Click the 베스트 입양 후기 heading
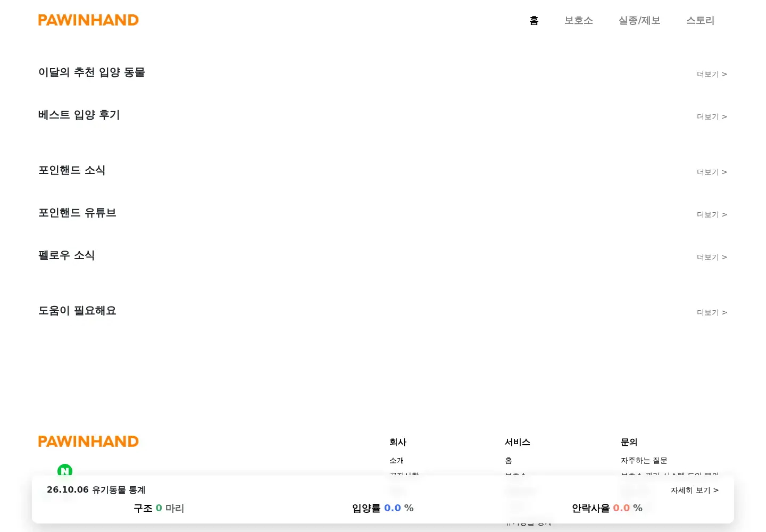 tap(79, 115)
